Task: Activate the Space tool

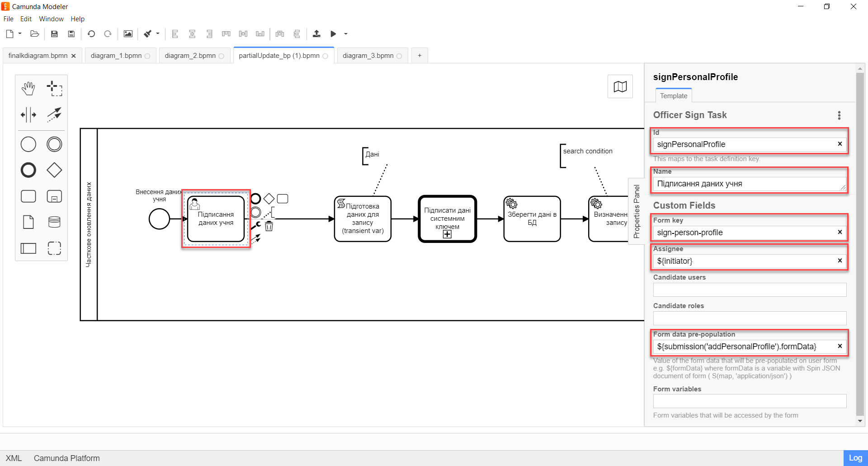Action: point(28,115)
